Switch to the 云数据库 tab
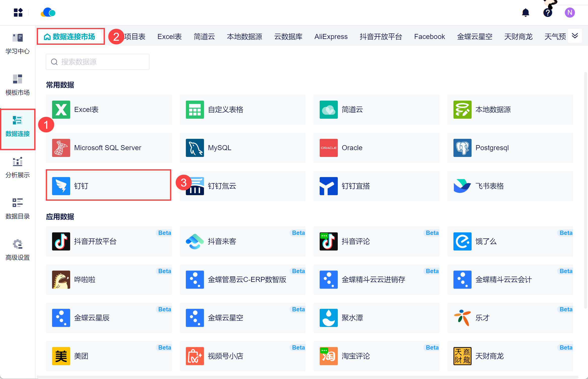588x379 pixels. click(x=288, y=37)
